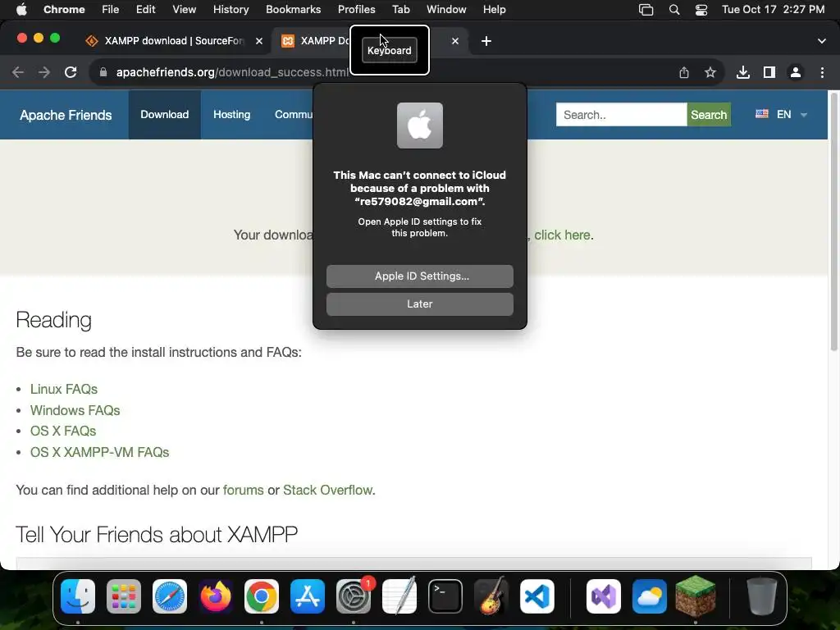Click the address bar URL

coord(232,72)
